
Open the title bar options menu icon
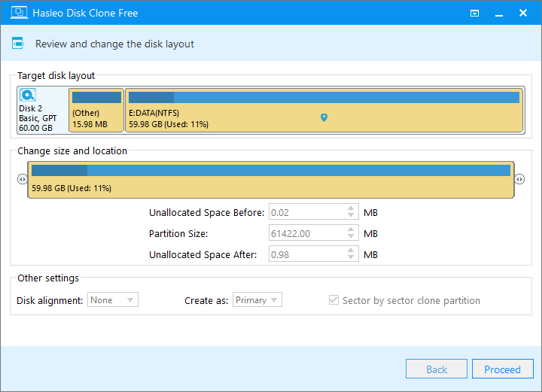point(474,14)
